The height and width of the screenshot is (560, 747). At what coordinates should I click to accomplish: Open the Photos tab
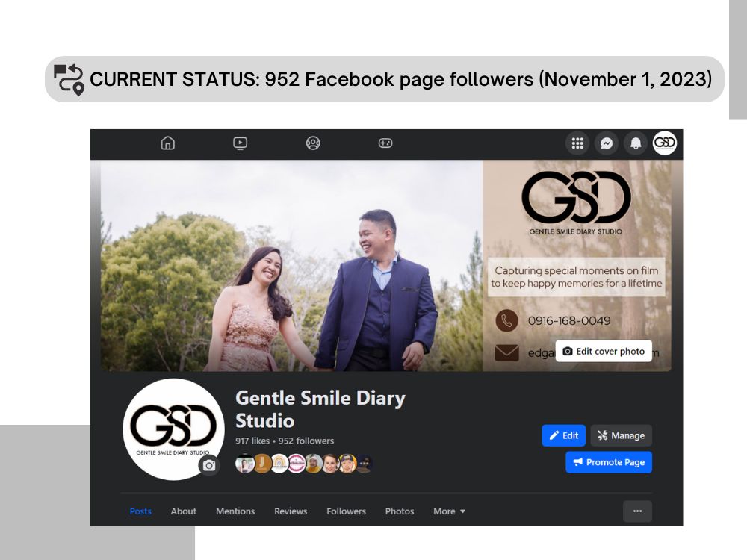click(399, 511)
